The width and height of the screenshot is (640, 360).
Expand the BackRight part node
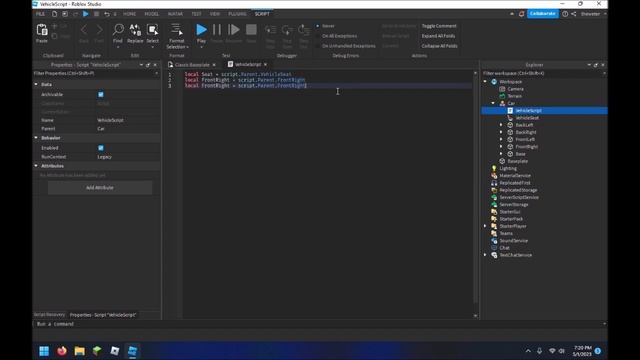tap(501, 132)
